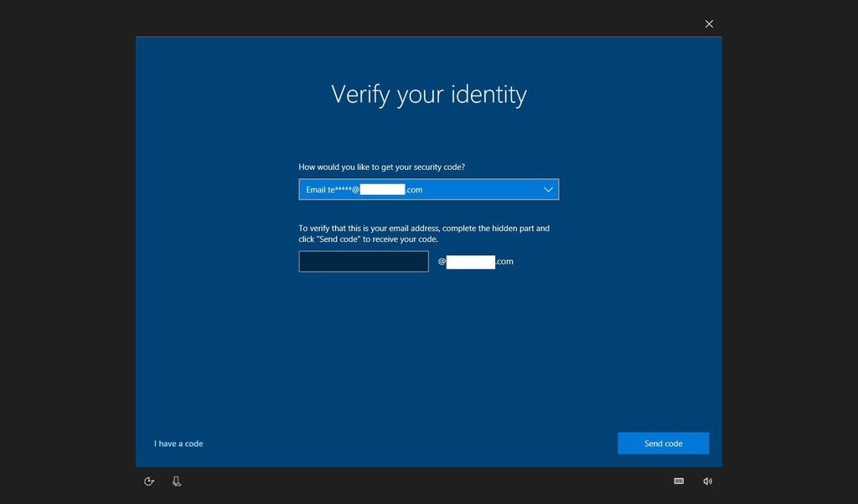Click the dropdown showing the masked email address
This screenshot has width=858, height=504.
(428, 189)
